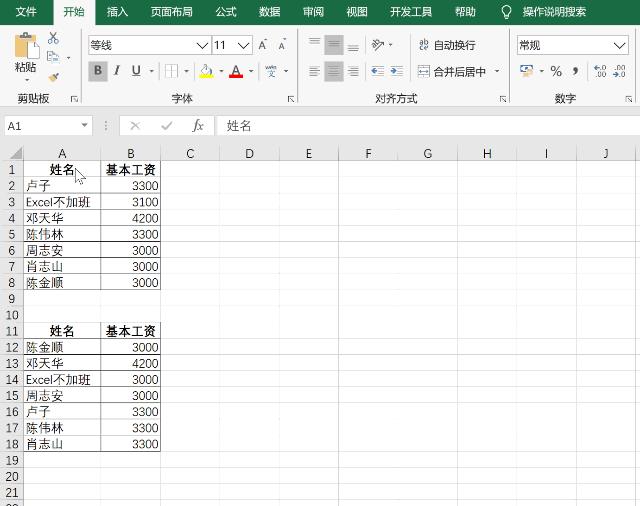Viewport: 640px width, 506px height.
Task: Align text right
Action: coord(353,71)
